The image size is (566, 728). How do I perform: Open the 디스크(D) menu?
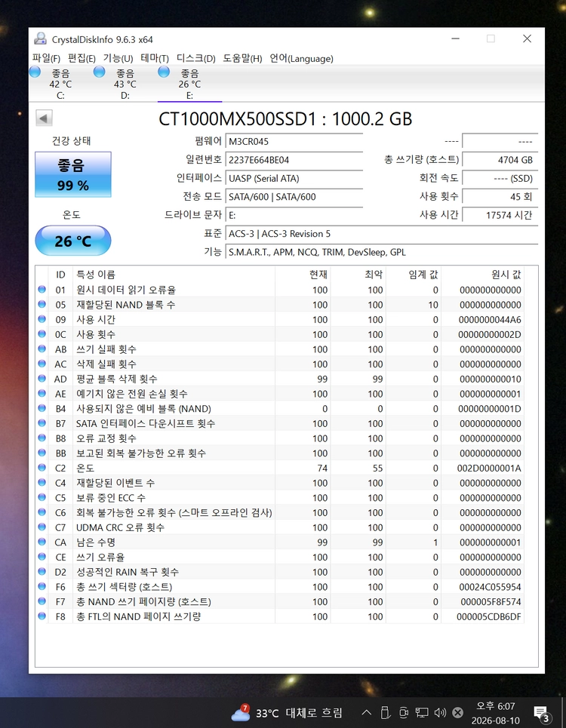tap(196, 59)
